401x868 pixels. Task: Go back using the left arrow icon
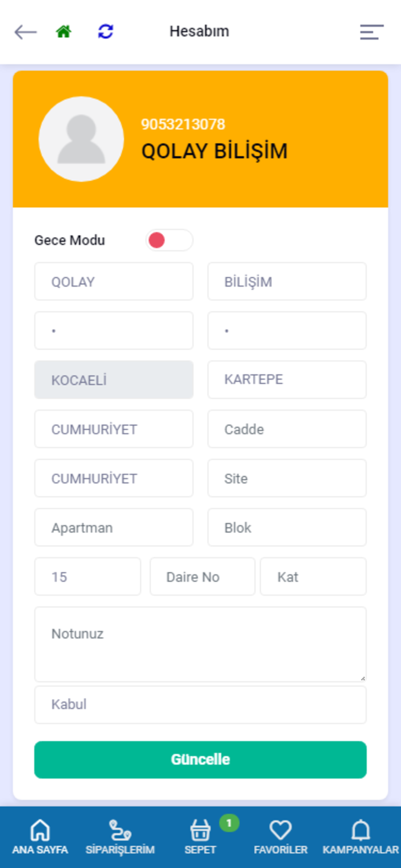[25, 32]
